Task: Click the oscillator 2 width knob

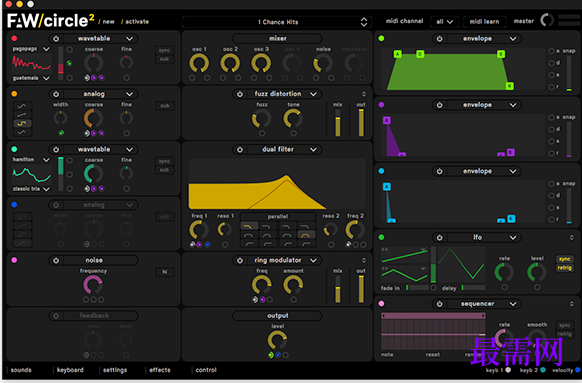Action: click(x=61, y=118)
